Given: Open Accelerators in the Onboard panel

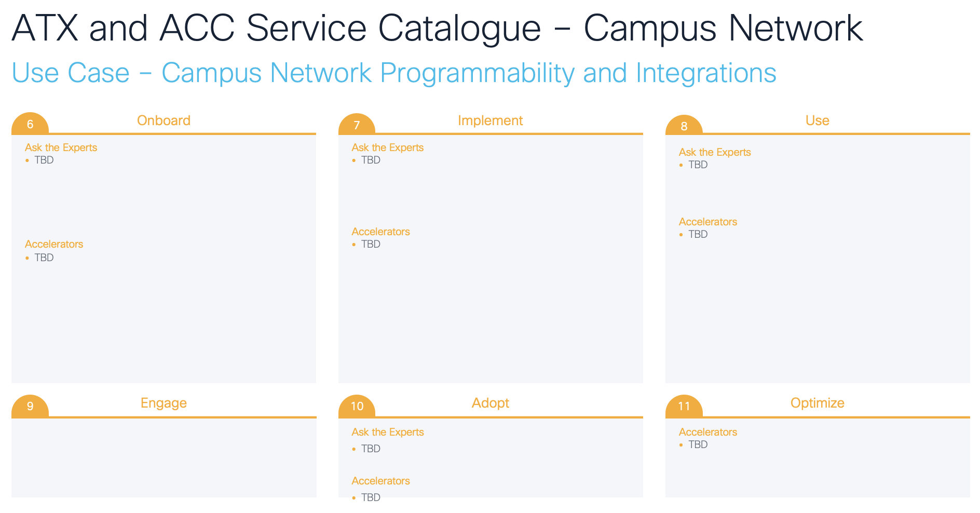Looking at the screenshot, I should (x=54, y=244).
